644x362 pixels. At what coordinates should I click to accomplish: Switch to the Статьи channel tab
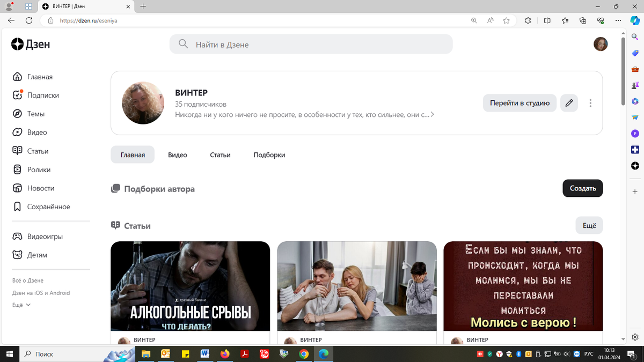click(220, 154)
